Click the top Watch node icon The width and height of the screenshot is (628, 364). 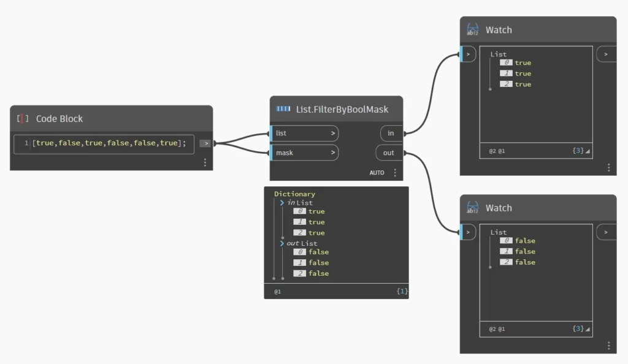pos(473,29)
